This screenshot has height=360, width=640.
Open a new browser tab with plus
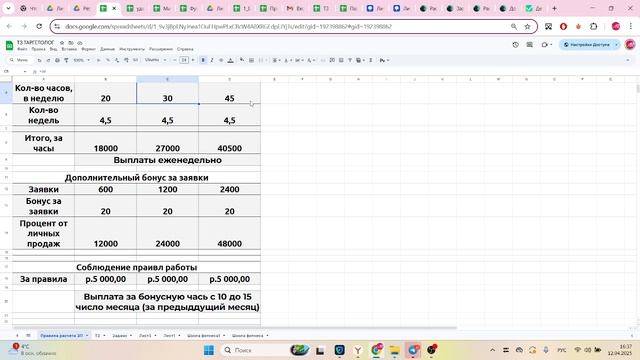tap(554, 8)
